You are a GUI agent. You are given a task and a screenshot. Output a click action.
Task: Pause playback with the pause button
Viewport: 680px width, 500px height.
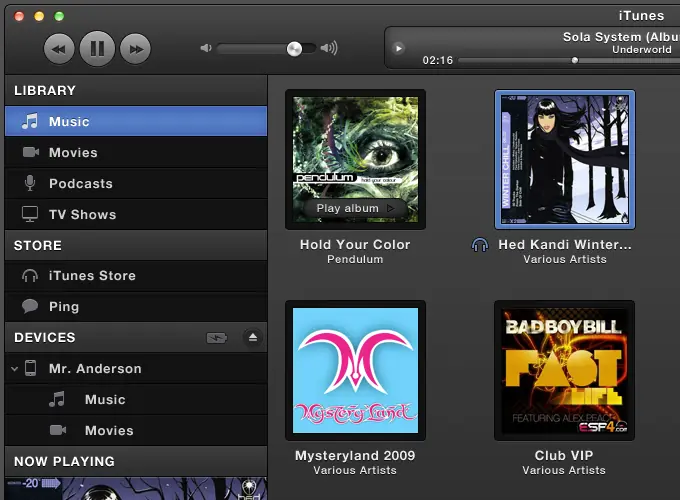[97, 49]
